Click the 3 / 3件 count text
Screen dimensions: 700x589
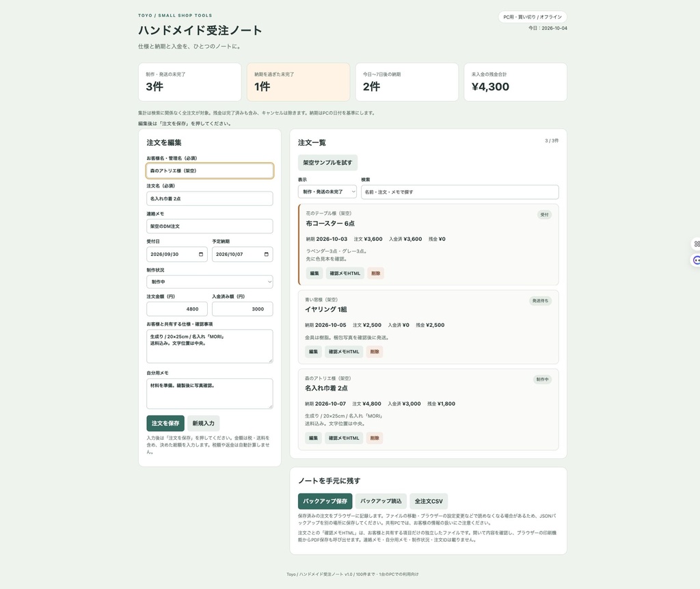[x=552, y=140]
